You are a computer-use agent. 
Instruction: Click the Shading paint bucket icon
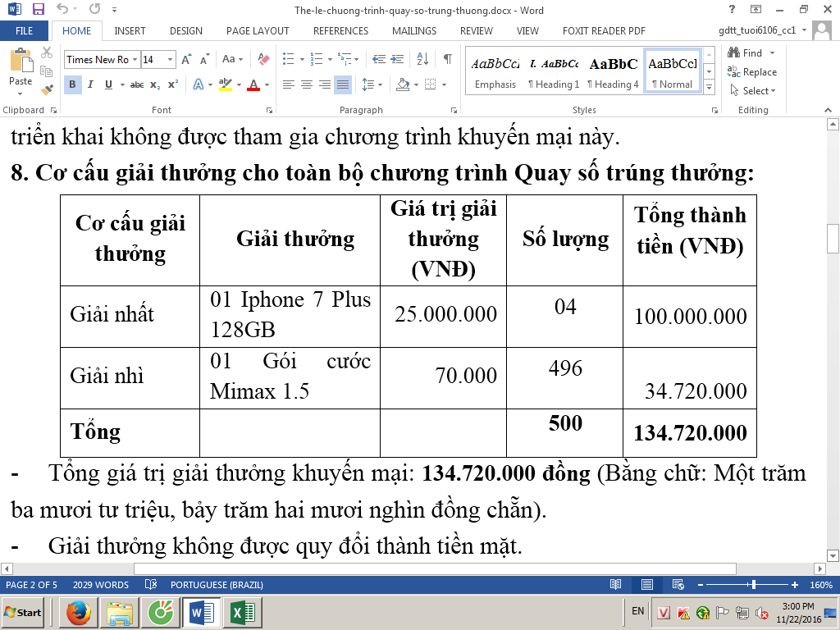pos(403,84)
